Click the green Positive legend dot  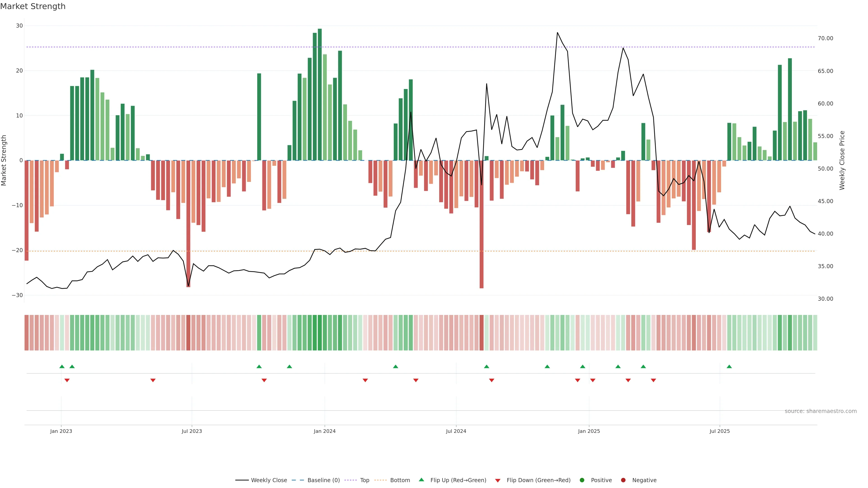[582, 480]
